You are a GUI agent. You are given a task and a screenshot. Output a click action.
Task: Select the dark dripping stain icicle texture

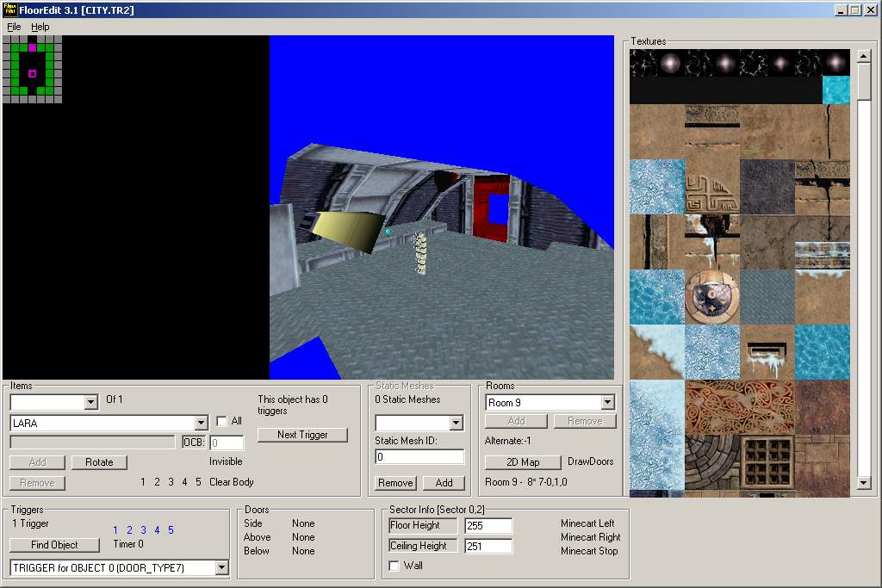pos(712,242)
